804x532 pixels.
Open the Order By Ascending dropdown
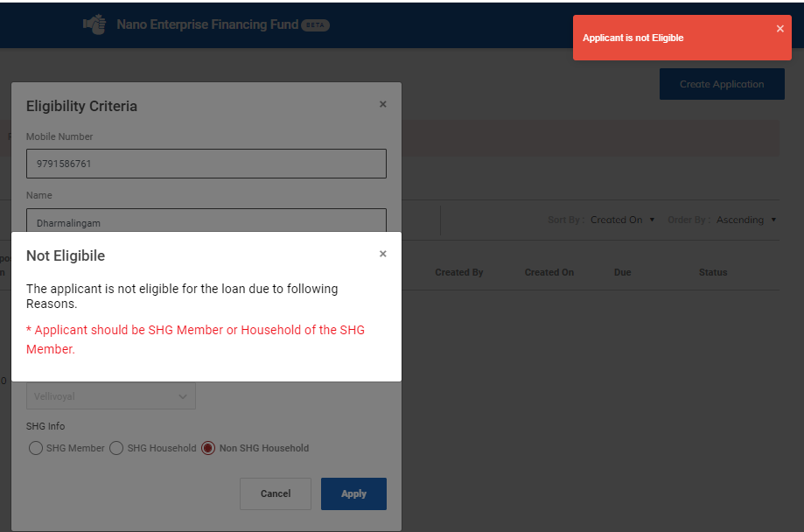point(746,220)
